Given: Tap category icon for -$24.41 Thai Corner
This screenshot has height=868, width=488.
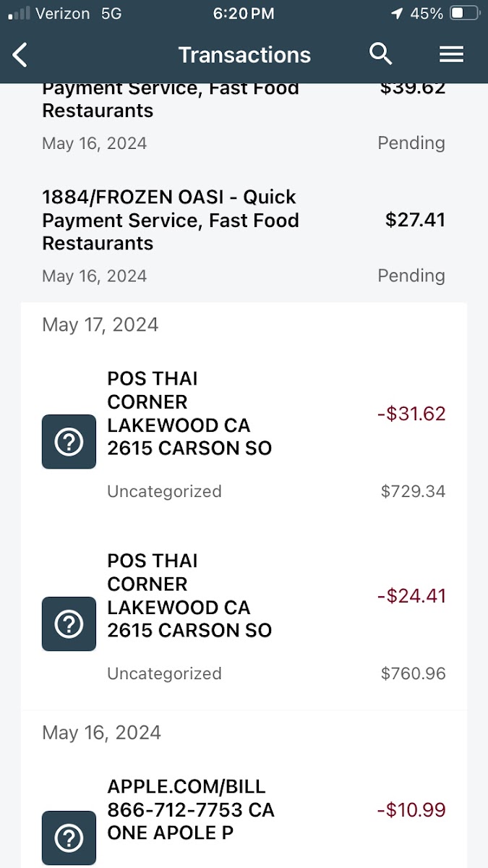Looking at the screenshot, I should 69,624.
